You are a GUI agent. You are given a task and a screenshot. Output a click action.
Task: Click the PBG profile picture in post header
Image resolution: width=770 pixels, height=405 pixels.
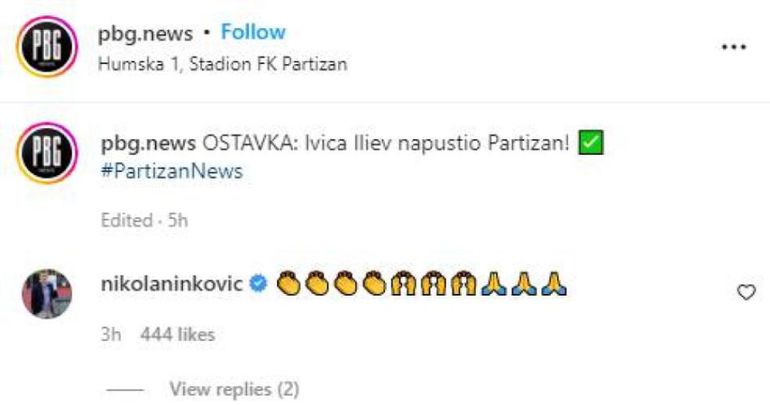[x=46, y=47]
